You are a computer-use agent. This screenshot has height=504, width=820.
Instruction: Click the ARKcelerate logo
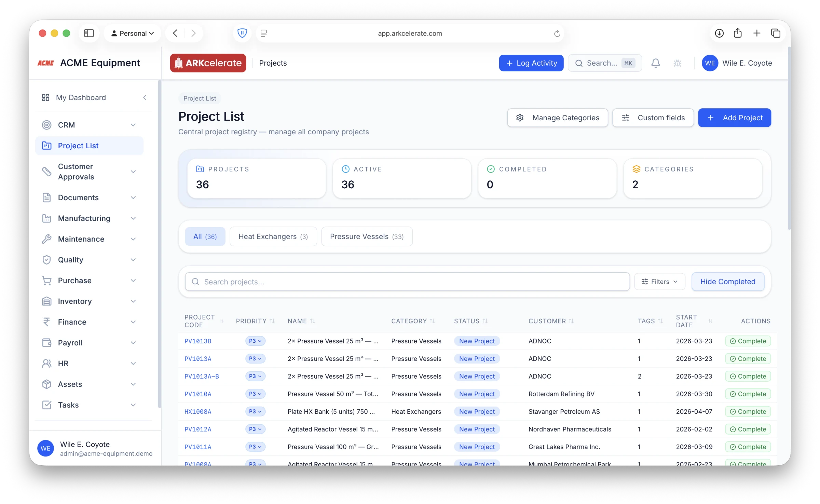point(208,63)
